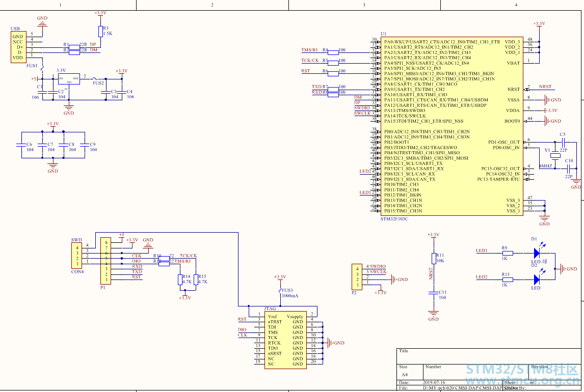The height and width of the screenshot is (392, 584).
Task: Select capacitor C5 22P
Action: 563,142
